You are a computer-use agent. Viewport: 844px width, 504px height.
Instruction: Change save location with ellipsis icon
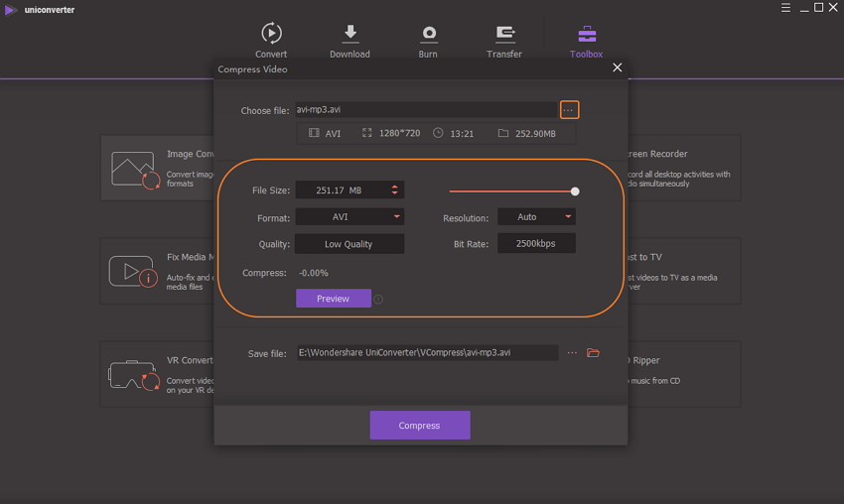572,353
